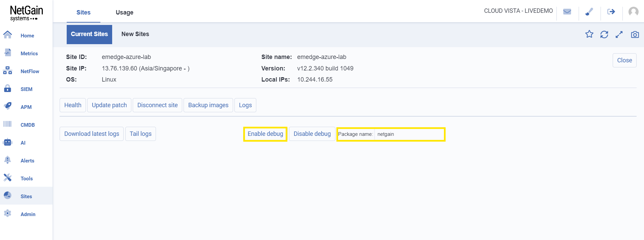The image size is (644, 240).
Task: Click the Site ID value emedge-azure-lab
Action: tap(126, 57)
